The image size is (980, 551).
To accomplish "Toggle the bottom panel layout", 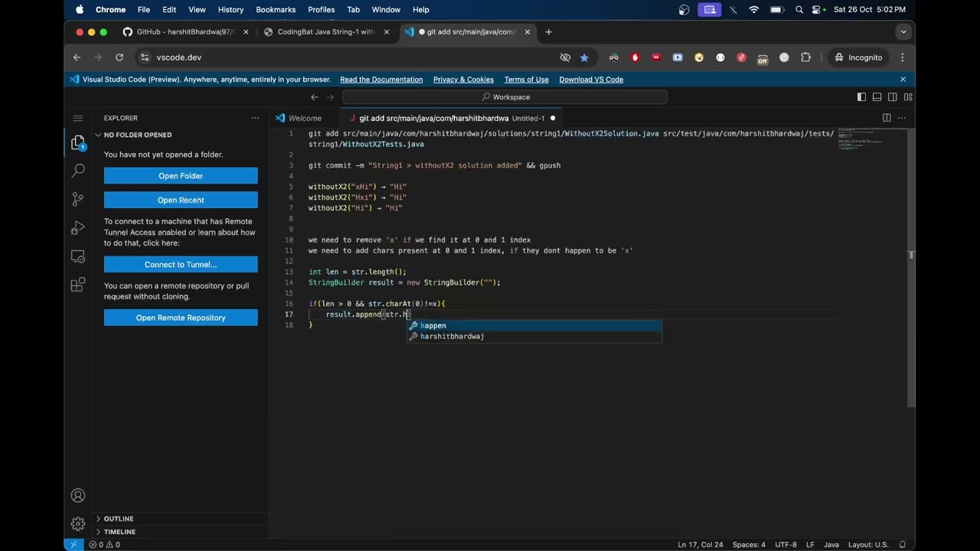I will point(877,97).
